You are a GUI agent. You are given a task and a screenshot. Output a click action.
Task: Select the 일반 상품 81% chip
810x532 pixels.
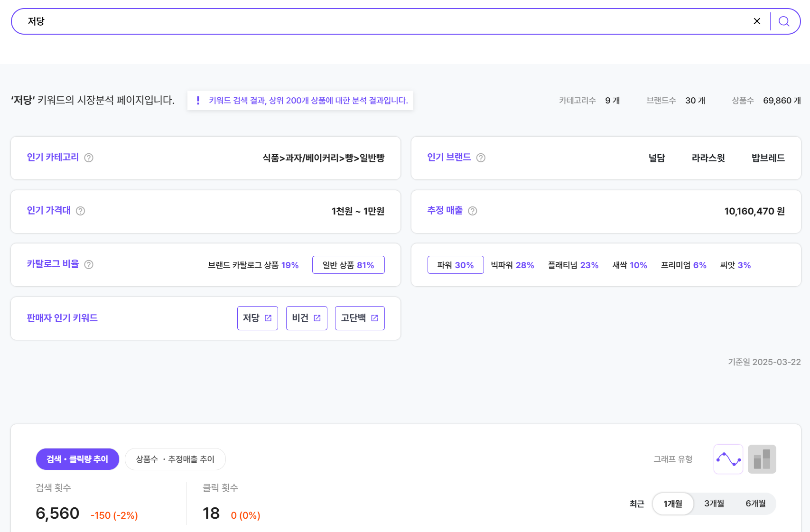348,265
